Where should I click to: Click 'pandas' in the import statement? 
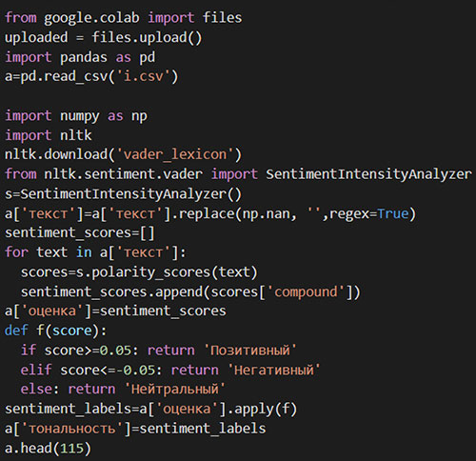click(x=84, y=57)
